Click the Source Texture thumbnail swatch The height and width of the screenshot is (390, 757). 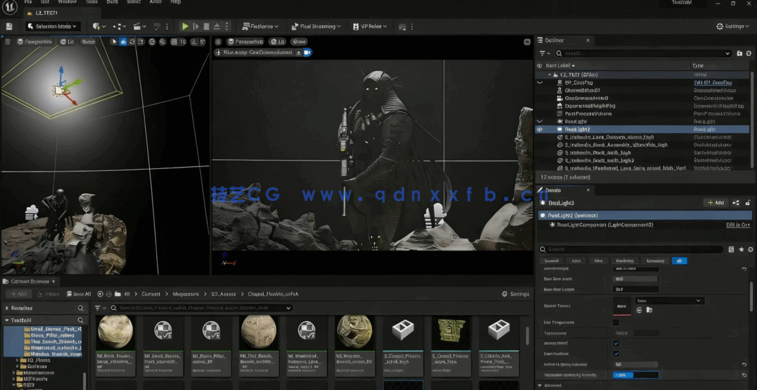click(x=622, y=306)
